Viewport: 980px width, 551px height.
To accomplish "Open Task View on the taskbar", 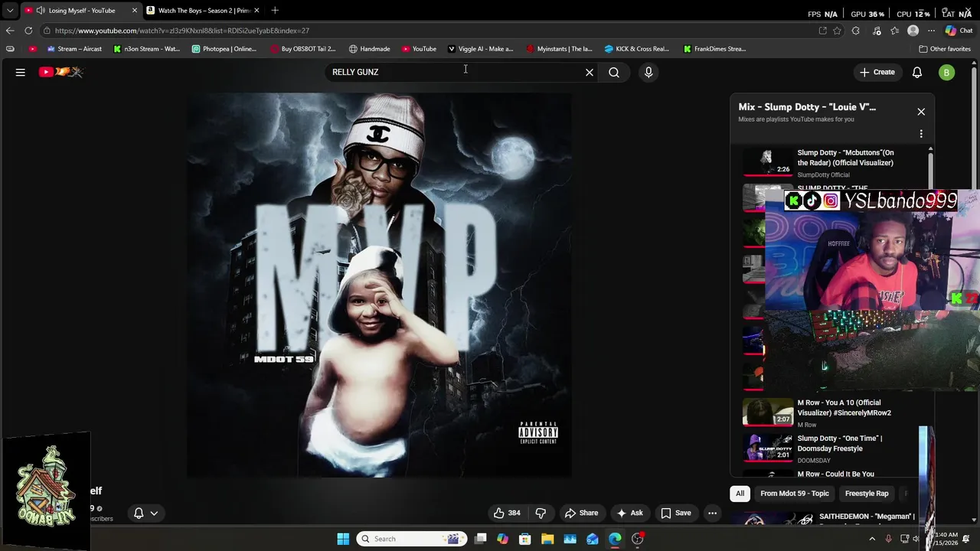I will click(480, 539).
